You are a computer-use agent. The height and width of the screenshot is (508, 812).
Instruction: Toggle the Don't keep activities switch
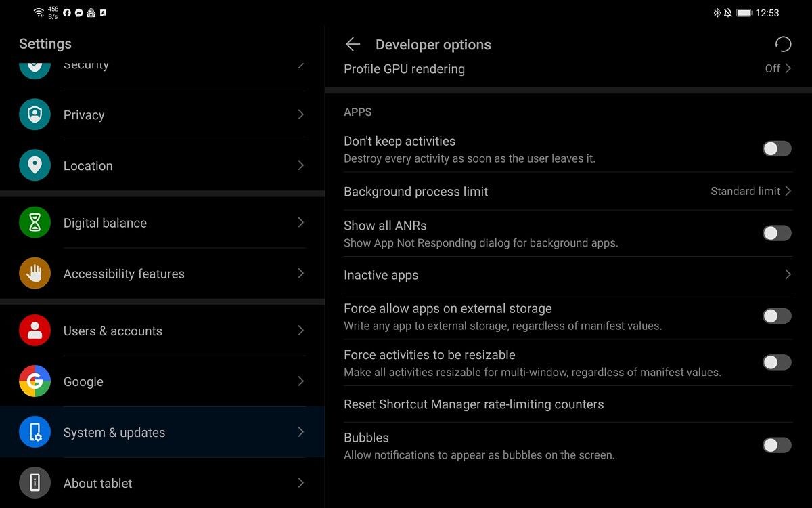click(777, 149)
